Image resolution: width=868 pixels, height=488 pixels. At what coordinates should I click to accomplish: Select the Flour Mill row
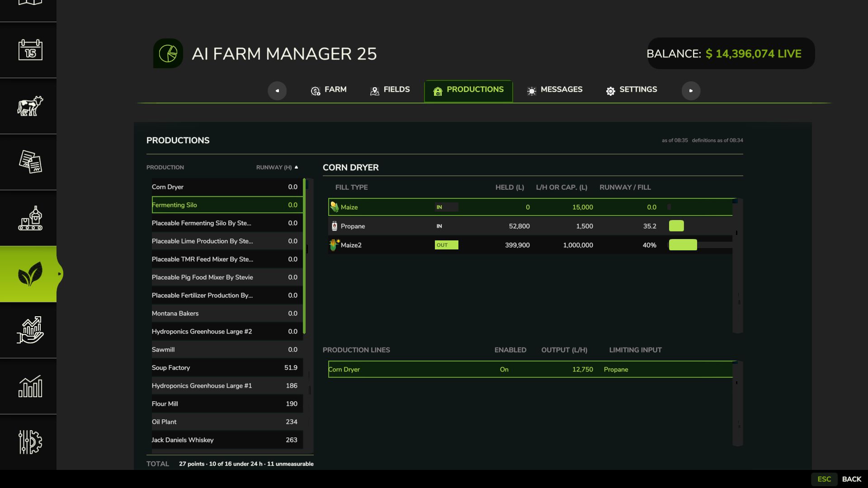[x=227, y=404]
